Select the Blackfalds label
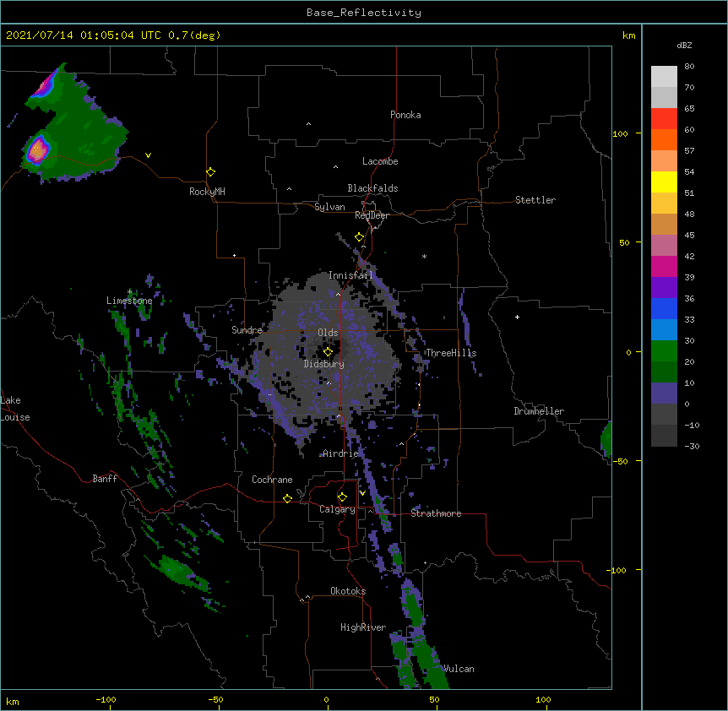Screen dimensions: 728x711 click(x=372, y=188)
